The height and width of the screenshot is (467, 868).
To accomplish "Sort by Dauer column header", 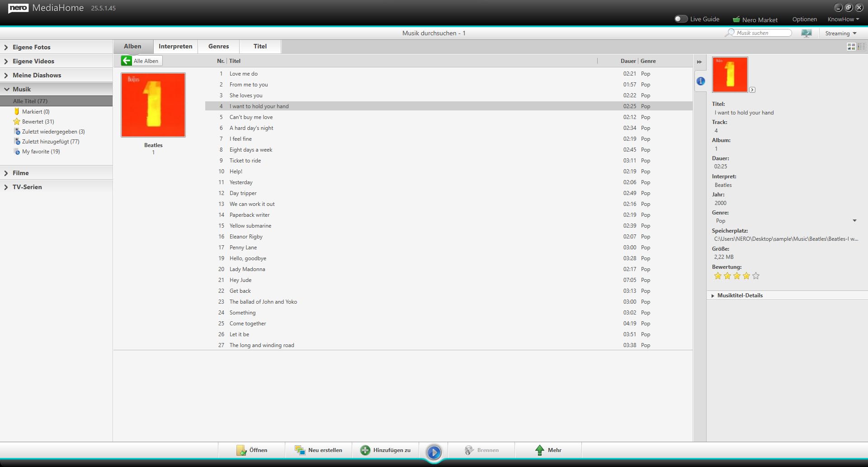I will [x=628, y=61].
